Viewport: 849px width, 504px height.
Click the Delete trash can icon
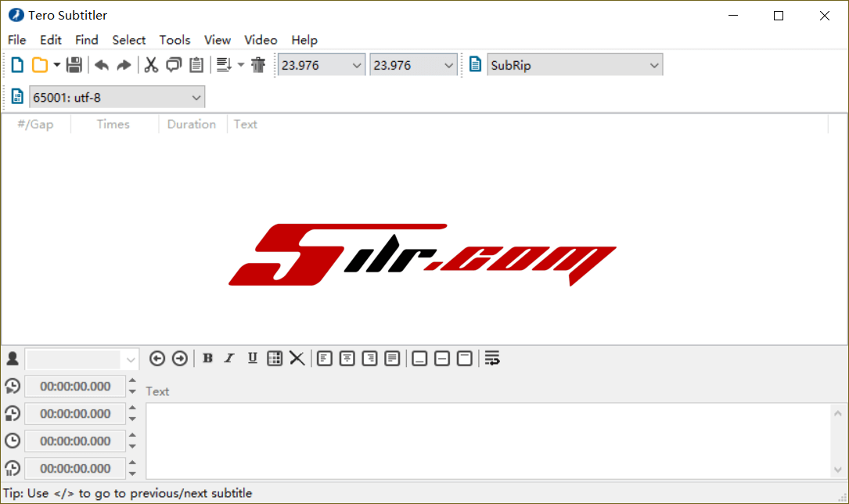coord(259,66)
